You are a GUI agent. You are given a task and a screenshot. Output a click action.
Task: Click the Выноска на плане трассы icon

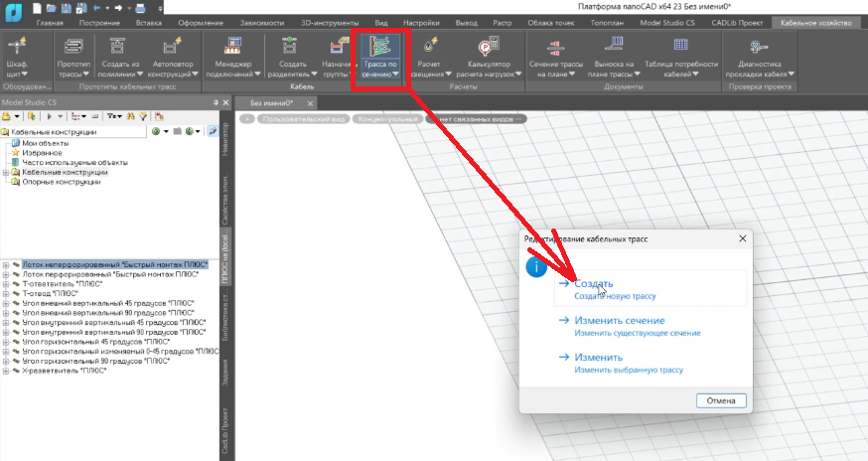tap(614, 46)
